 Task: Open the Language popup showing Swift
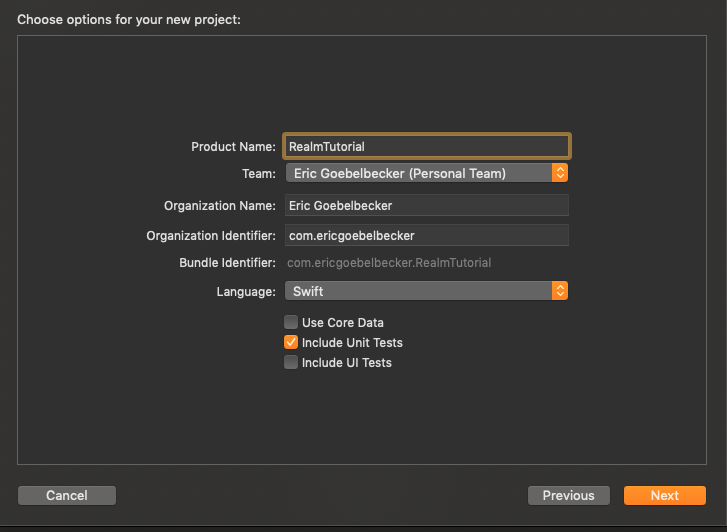(426, 291)
